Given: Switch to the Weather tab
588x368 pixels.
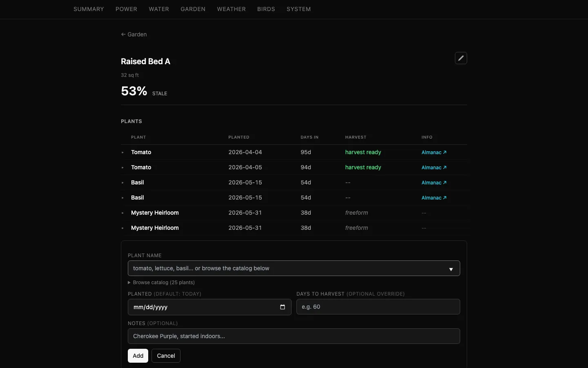Looking at the screenshot, I should 231,9.
